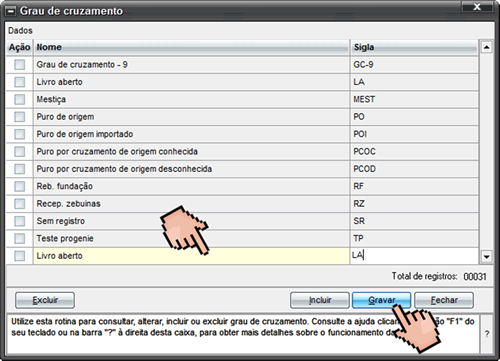Click the Incluir button

[320, 300]
